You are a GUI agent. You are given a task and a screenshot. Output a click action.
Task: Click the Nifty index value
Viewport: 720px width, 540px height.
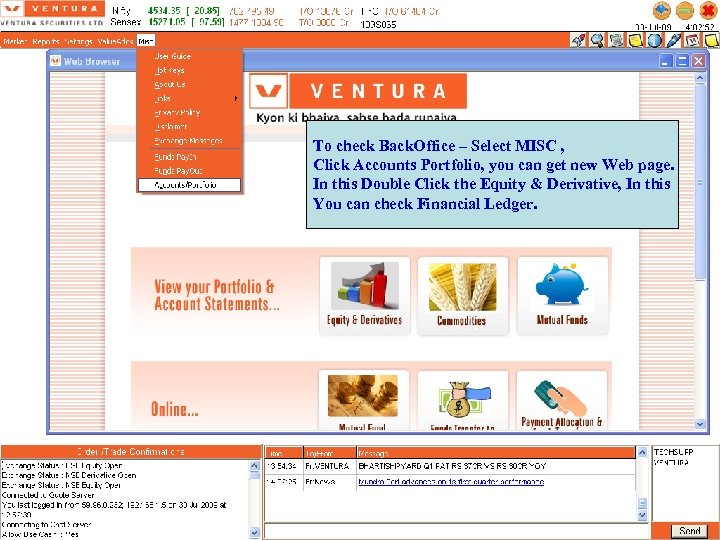pos(164,11)
